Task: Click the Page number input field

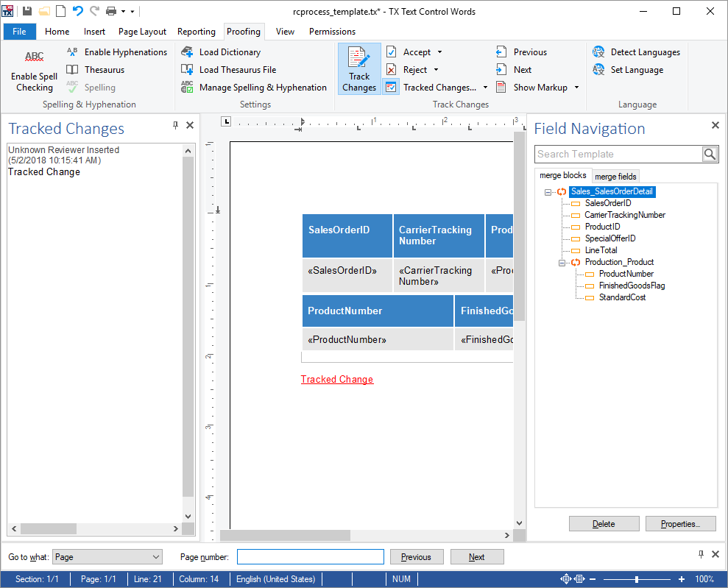Action: pyautogui.click(x=311, y=557)
